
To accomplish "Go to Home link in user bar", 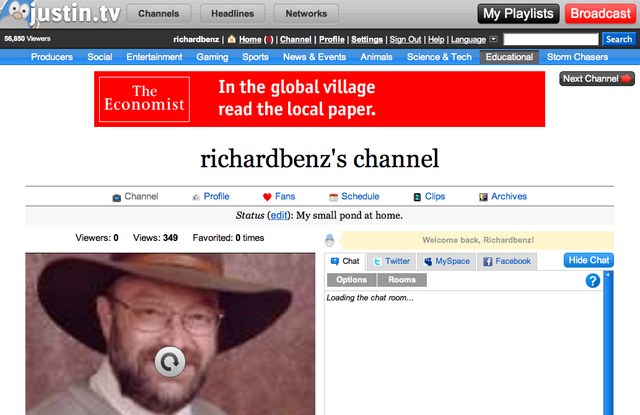I will click(250, 40).
